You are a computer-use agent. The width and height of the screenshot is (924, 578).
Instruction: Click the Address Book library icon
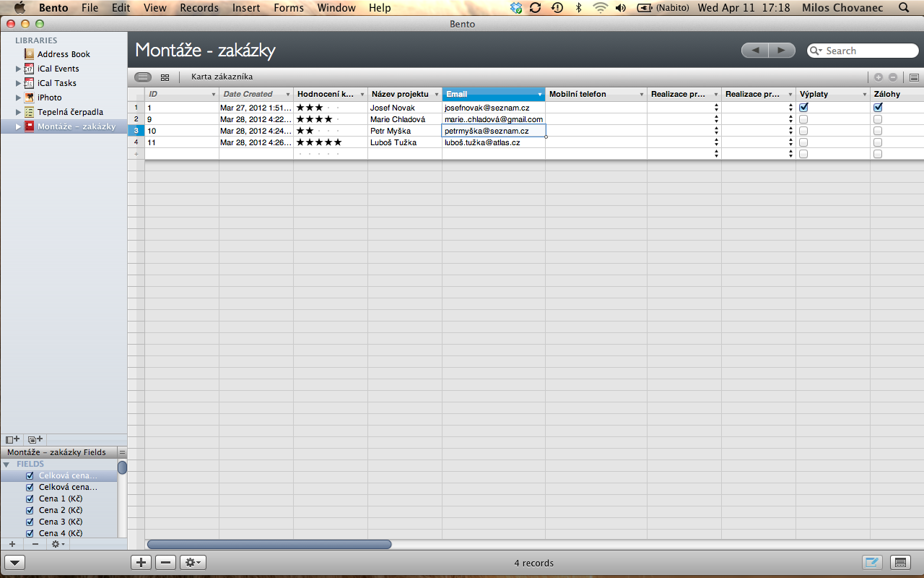29,54
